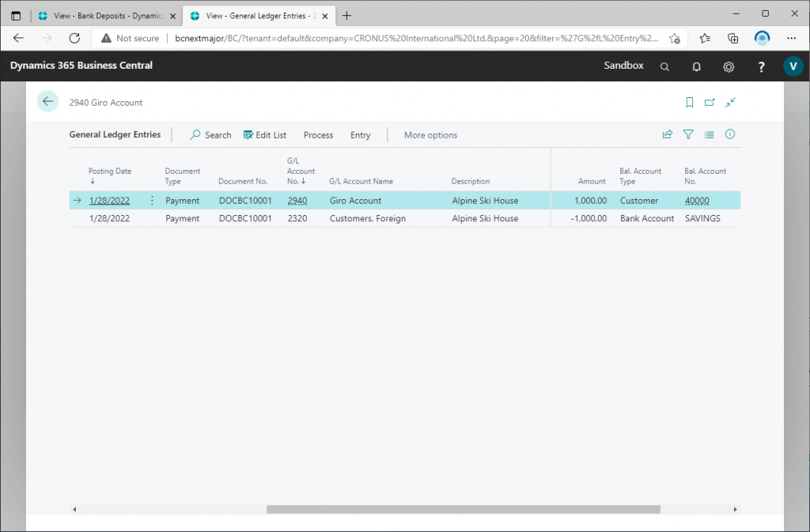The height and width of the screenshot is (532, 810).
Task: Select the SAVINGS balancing account cell
Action: 702,218
